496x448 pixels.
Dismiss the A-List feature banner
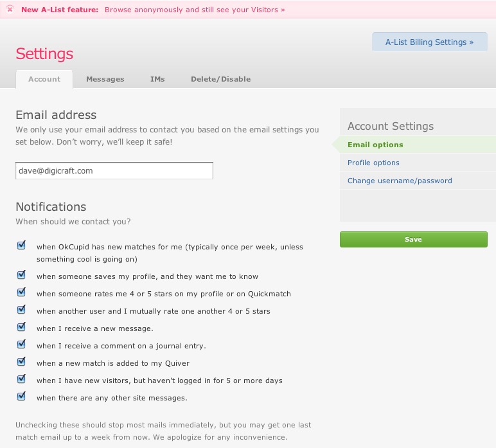coord(10,9)
